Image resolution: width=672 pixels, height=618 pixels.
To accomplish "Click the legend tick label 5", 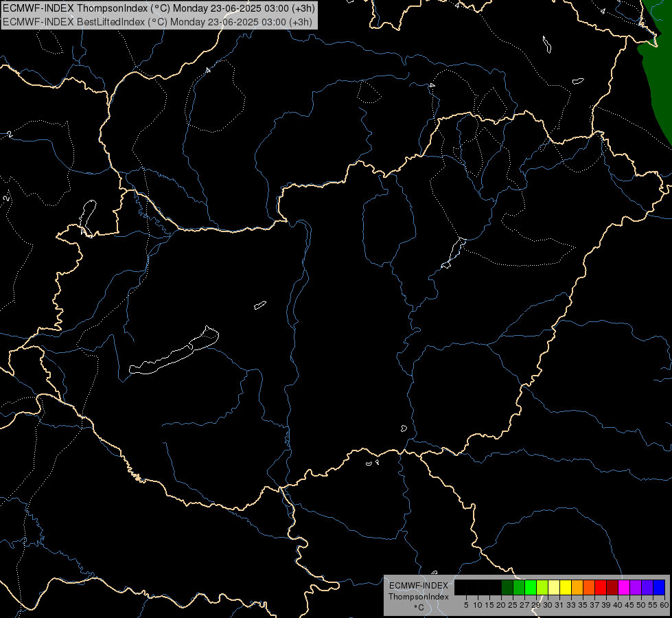I will point(466,605).
